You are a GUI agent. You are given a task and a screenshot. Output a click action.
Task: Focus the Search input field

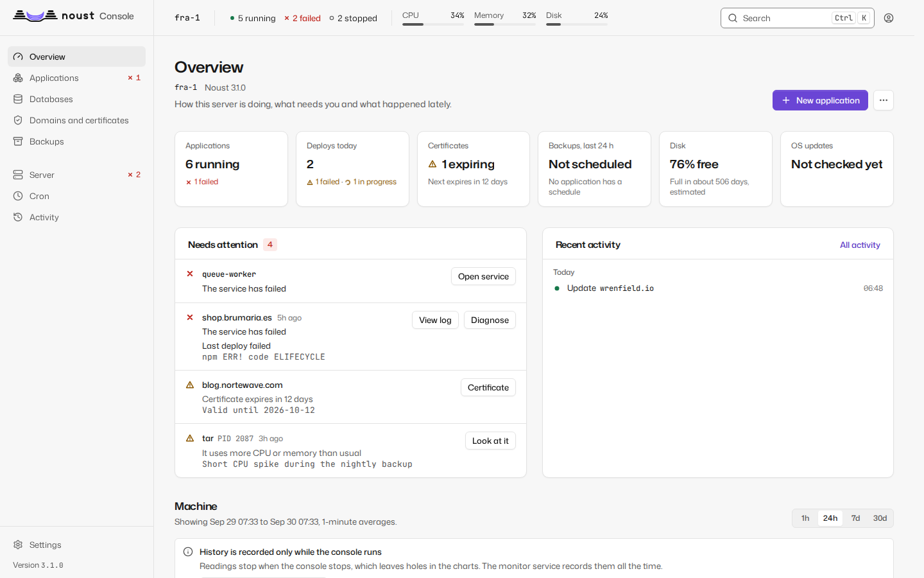point(798,18)
